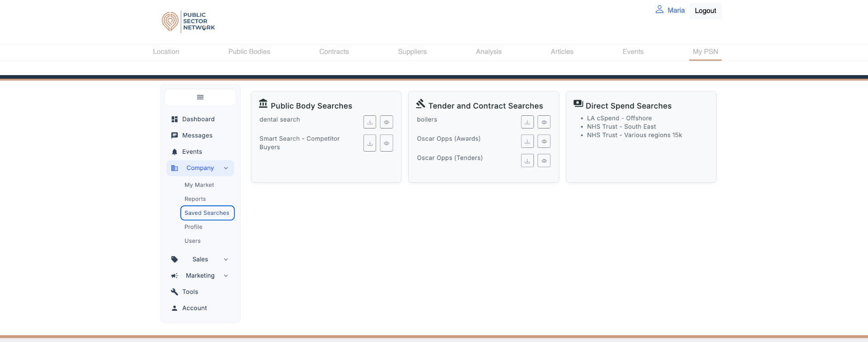The image size is (868, 342).
Task: Open Tools label in the sidebar
Action: click(x=190, y=292)
